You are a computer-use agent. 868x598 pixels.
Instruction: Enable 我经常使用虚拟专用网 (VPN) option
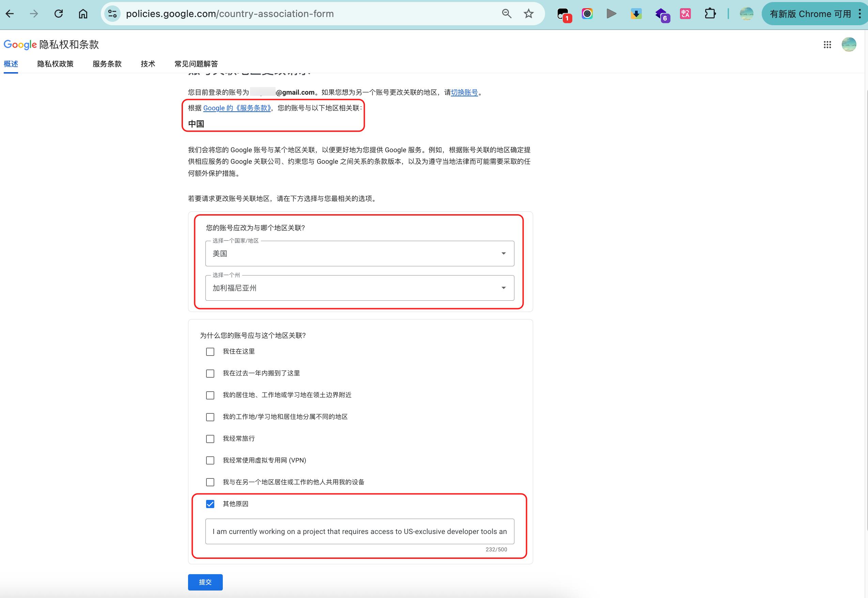tap(210, 460)
